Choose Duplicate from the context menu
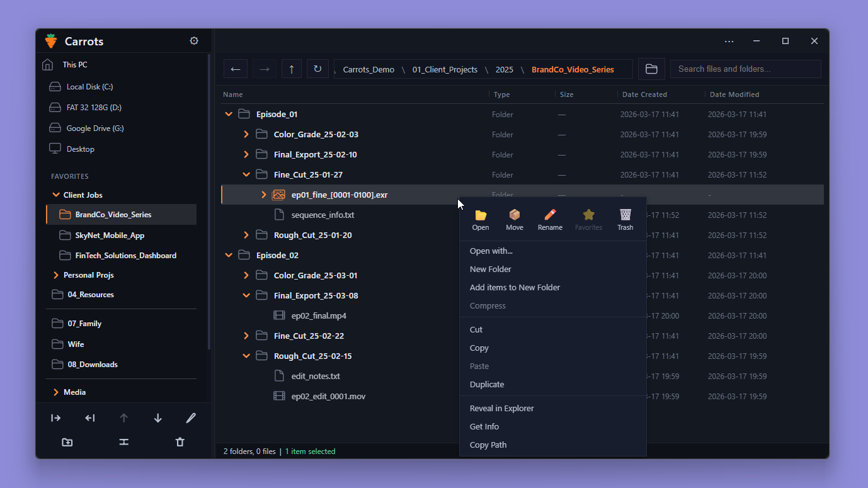Image resolution: width=868 pixels, height=488 pixels. pyautogui.click(x=487, y=384)
